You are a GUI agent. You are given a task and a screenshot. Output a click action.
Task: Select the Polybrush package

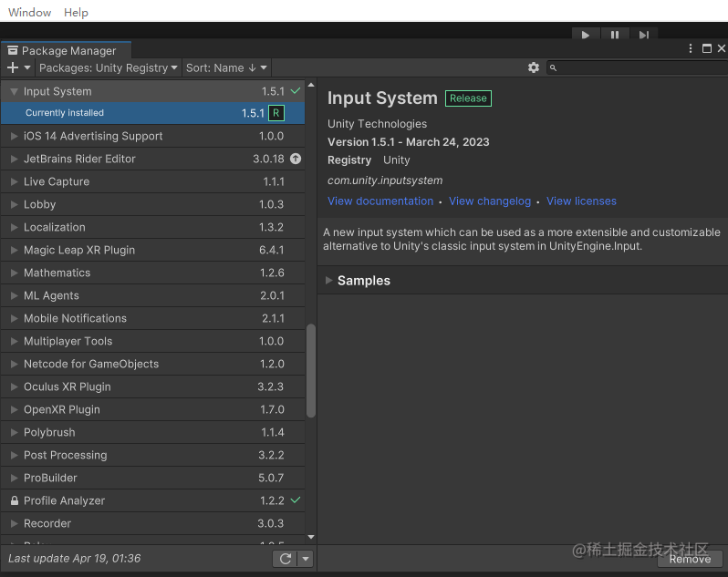[x=152, y=432]
